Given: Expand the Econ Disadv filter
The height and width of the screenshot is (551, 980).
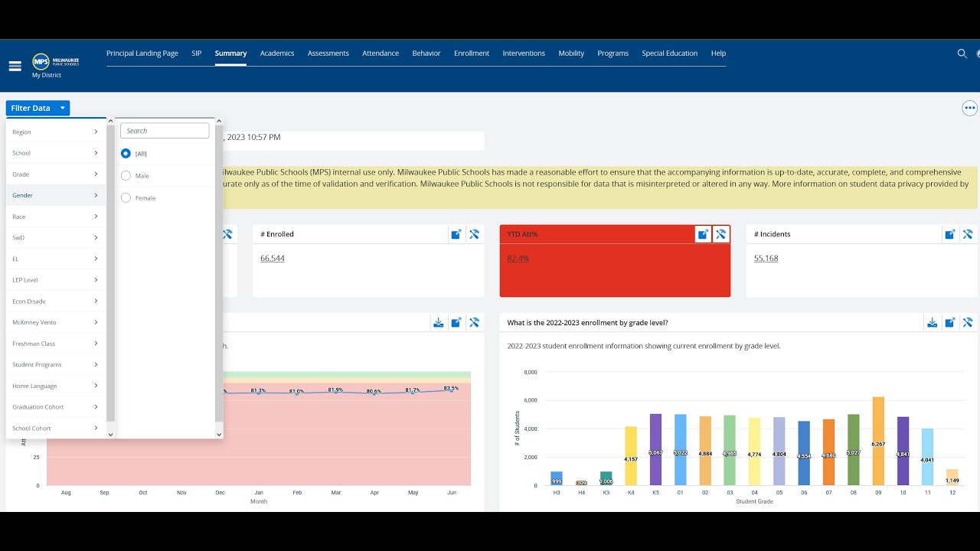Looking at the screenshot, I should click(56, 302).
